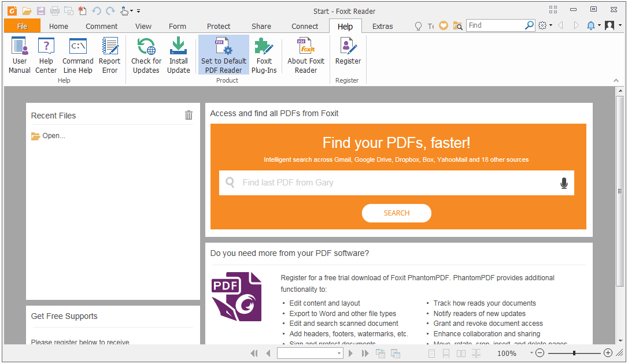Click Open... in Recent Files
This screenshot has height=364, width=628.
coord(48,136)
